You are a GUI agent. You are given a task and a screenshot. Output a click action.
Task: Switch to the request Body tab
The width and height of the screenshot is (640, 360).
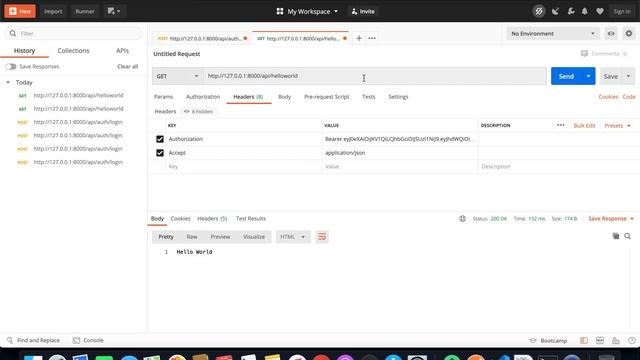[x=284, y=97]
